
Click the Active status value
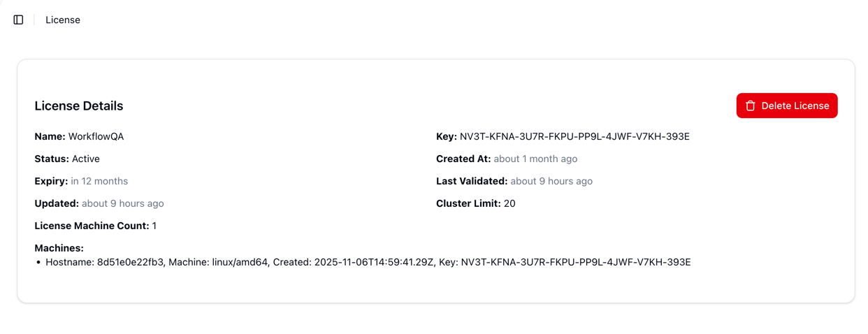(x=86, y=159)
